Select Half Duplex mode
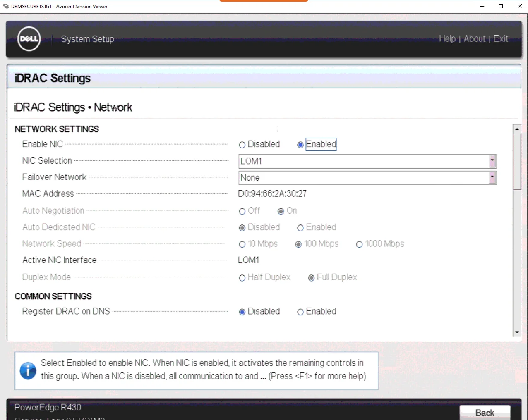528x420 pixels. (242, 278)
